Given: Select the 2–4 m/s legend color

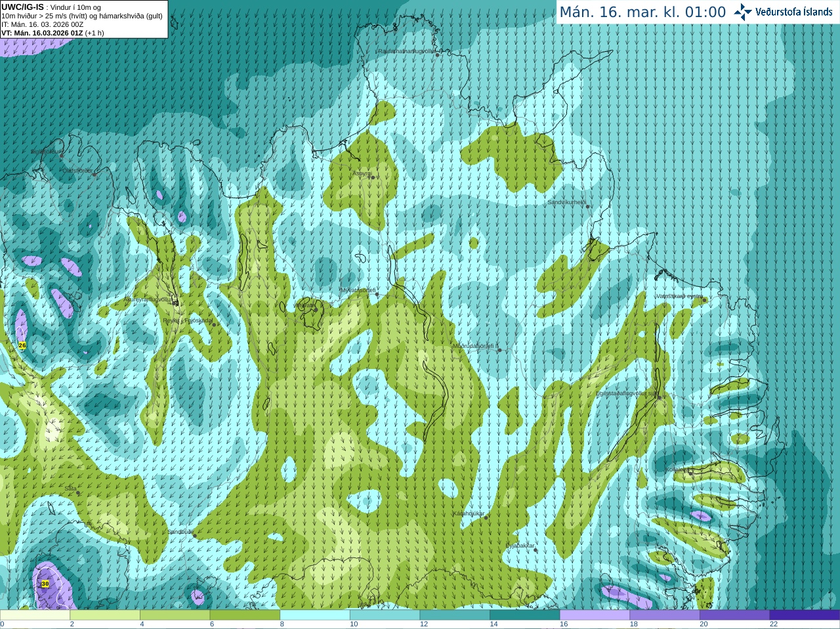Looking at the screenshot, I should [x=105, y=615].
